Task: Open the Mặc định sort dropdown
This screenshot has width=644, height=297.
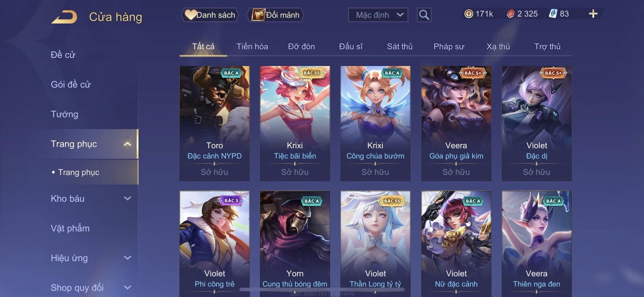Action: click(x=378, y=15)
